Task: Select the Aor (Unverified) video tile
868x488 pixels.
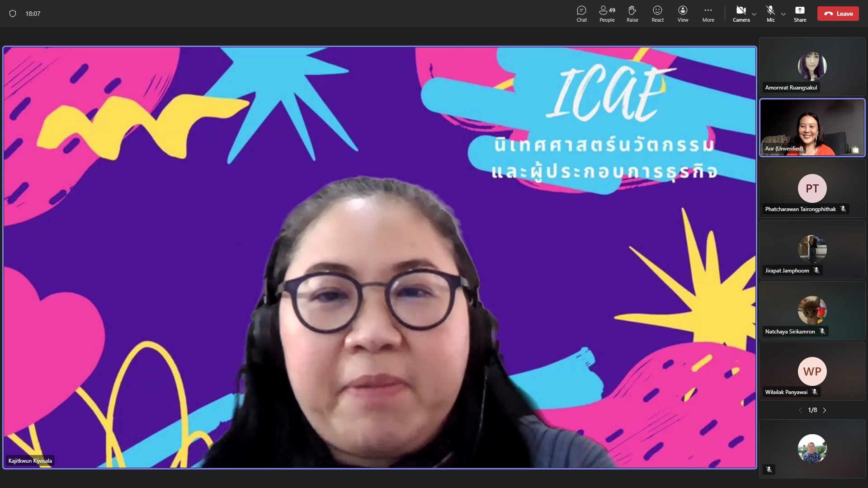Action: coord(812,127)
